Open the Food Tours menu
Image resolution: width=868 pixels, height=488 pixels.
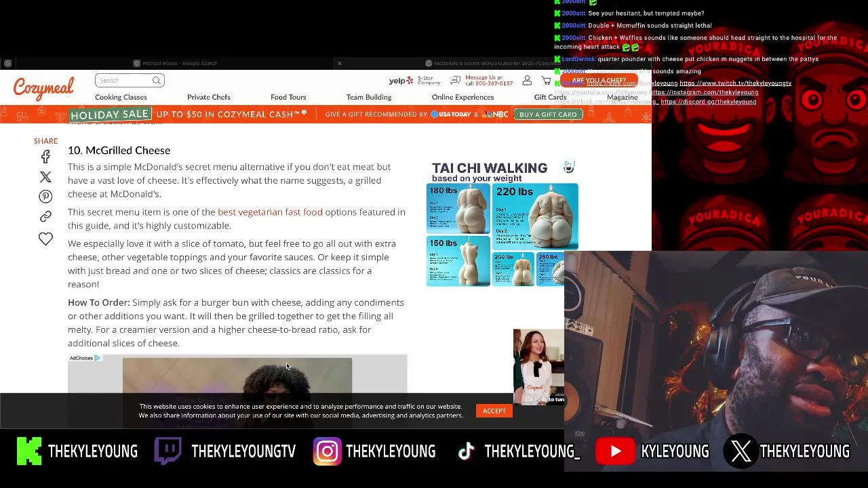tap(288, 97)
